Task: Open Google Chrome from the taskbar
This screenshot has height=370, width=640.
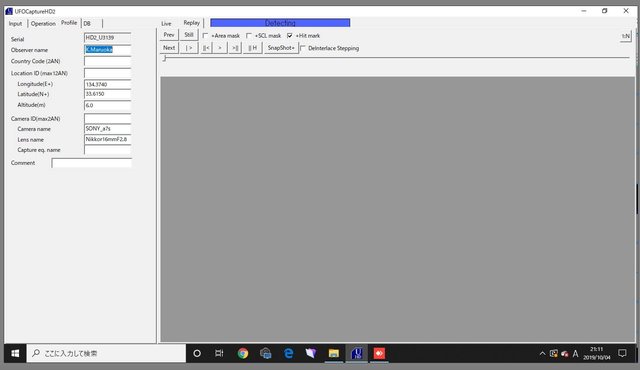Action: (243, 353)
